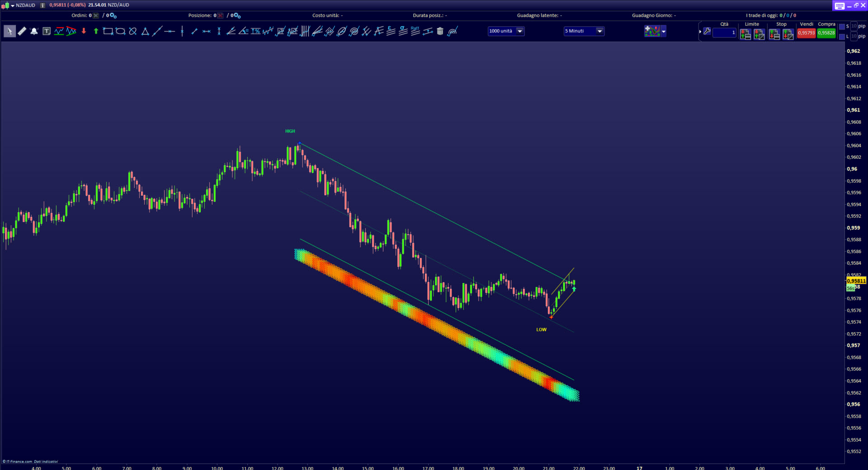Open the 5 Minuti timeframe dropdown

pos(599,31)
